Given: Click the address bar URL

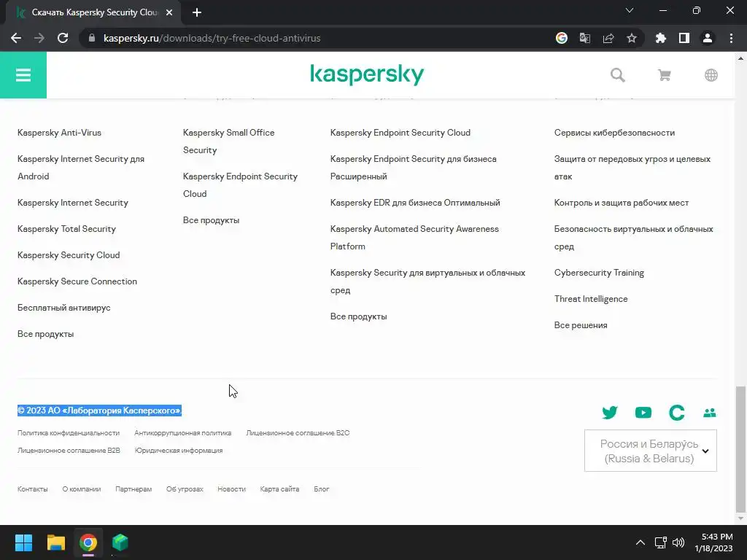Looking at the screenshot, I should coord(212,38).
